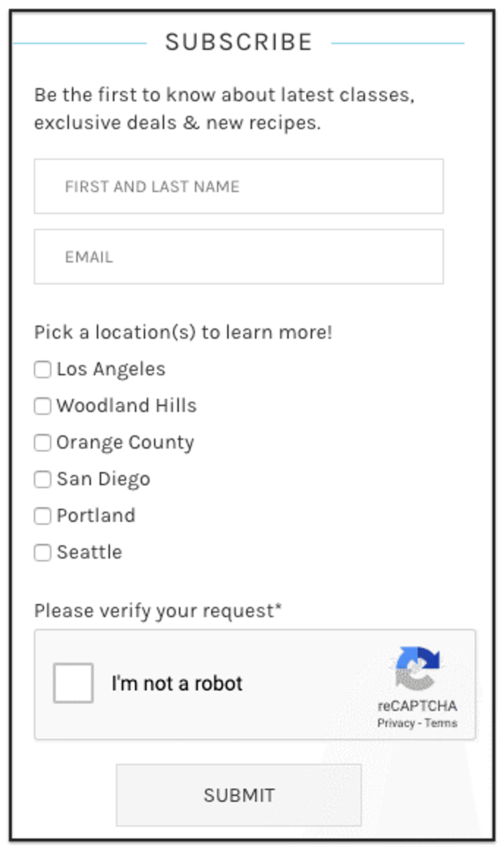The height and width of the screenshot is (850, 504).
Task: Toggle the Portland location checkbox
Action: [x=43, y=516]
